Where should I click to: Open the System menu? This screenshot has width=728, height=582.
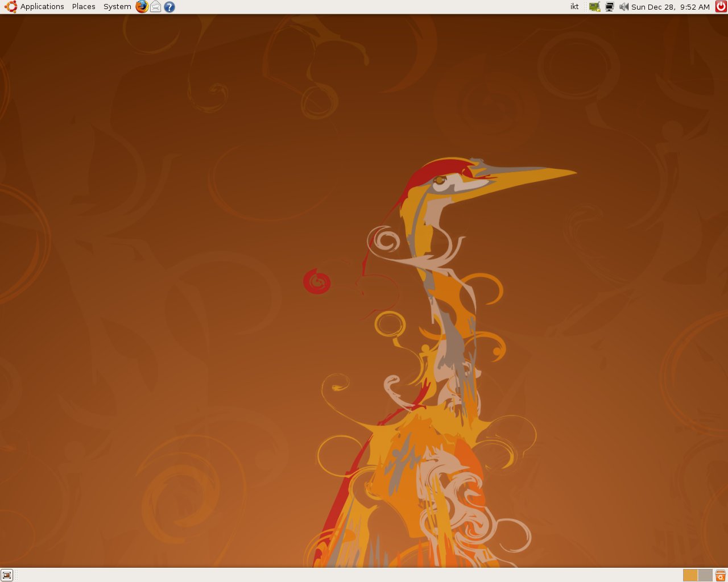pos(117,7)
